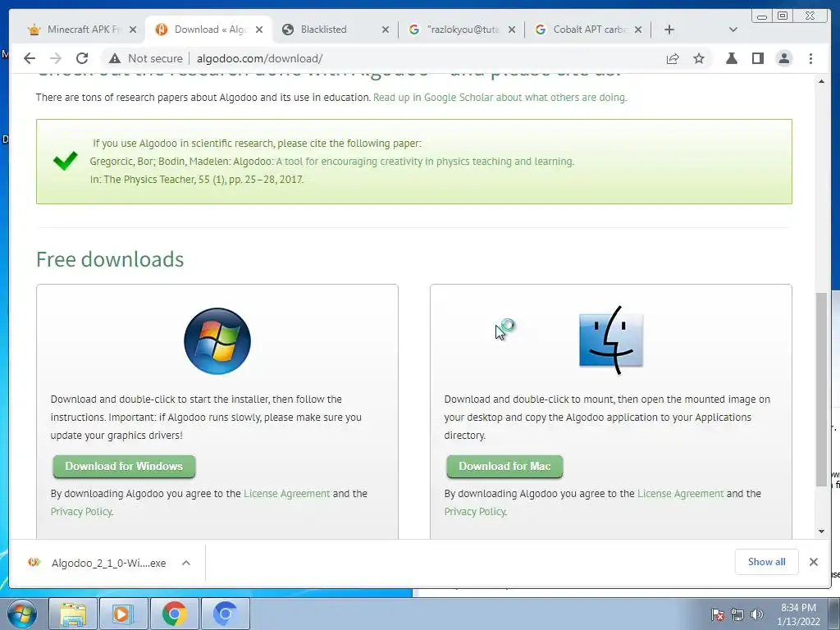The height and width of the screenshot is (630, 840).
Task: Open the Chrome three-dot menu
Action: point(810,58)
